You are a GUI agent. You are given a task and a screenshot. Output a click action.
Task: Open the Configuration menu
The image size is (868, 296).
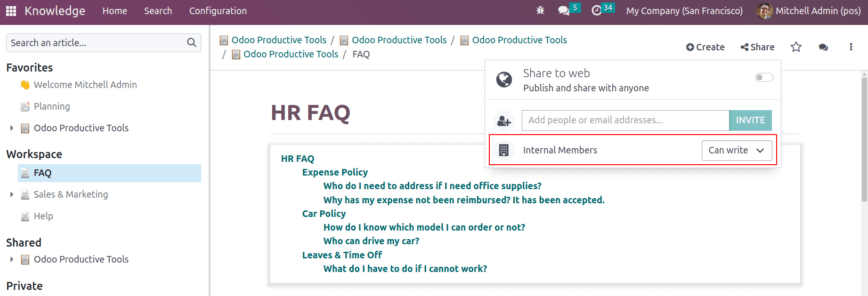(218, 11)
